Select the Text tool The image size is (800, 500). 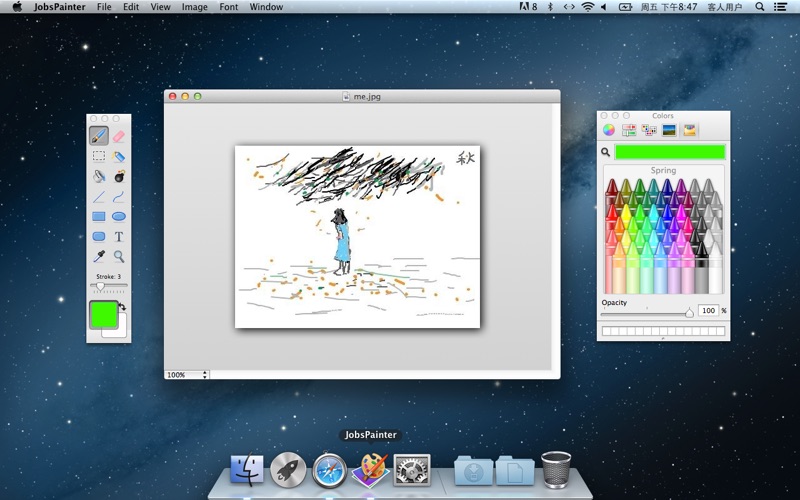[x=118, y=236]
